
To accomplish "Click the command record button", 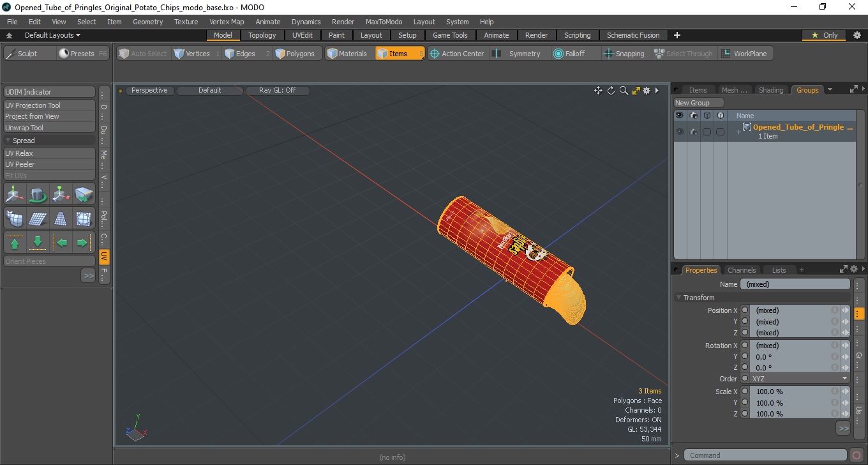I will pos(857,455).
